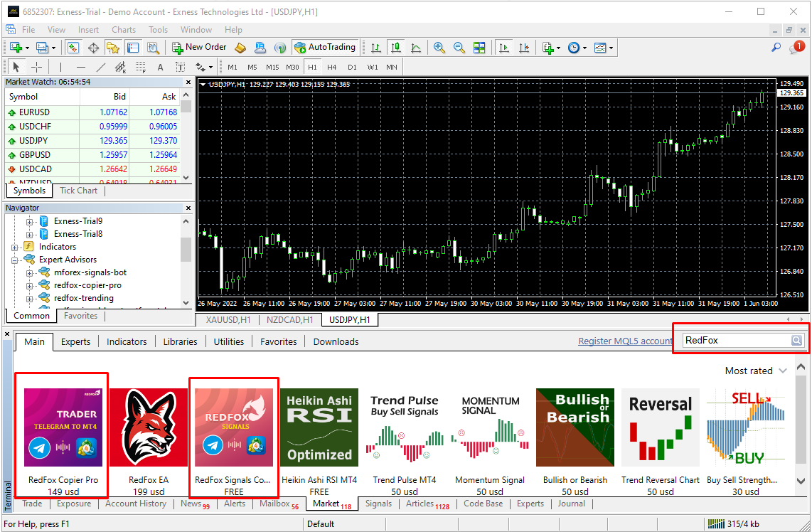Image resolution: width=812 pixels, height=532 pixels.
Task: Toggle the Auto Scroll chart icon
Action: pos(504,48)
